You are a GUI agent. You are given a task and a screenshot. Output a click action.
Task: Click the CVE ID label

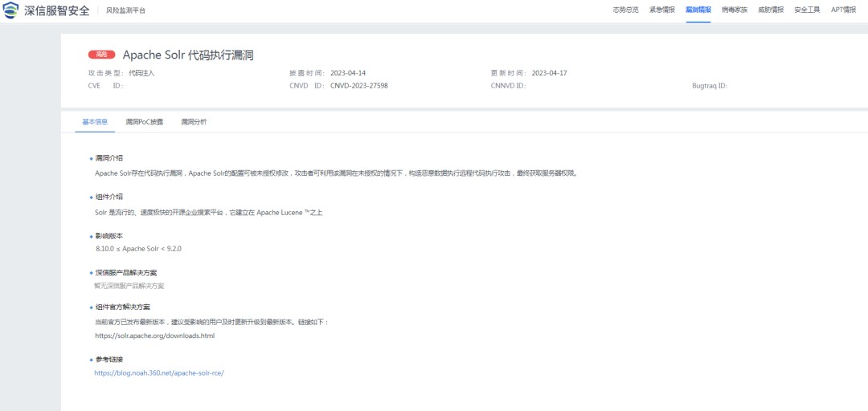[x=106, y=86]
